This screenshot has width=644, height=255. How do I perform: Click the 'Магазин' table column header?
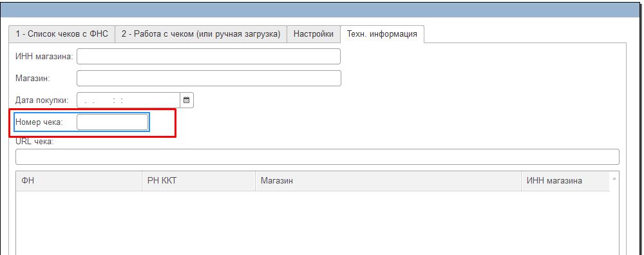pos(388,181)
